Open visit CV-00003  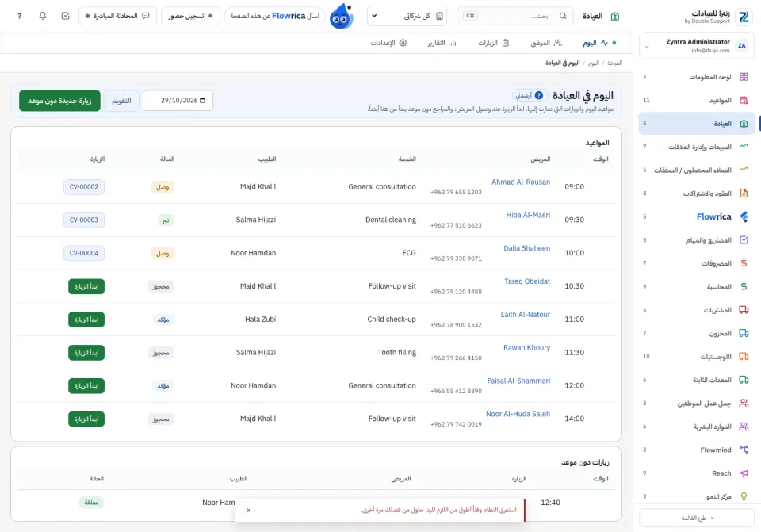(x=84, y=220)
